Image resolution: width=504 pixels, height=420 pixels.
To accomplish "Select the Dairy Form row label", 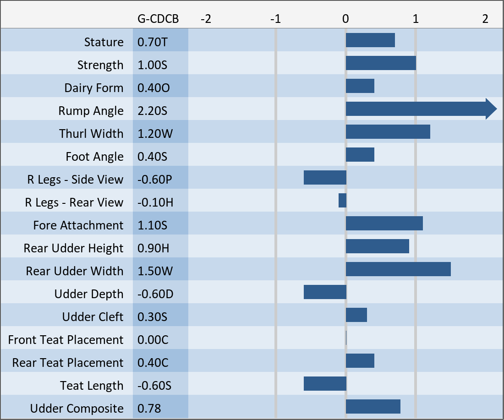I will click(94, 88).
